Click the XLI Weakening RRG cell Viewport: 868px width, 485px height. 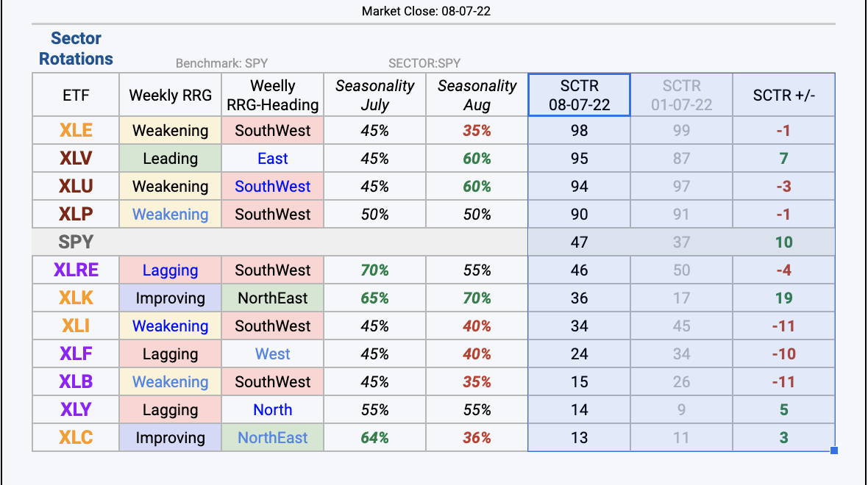[171, 326]
